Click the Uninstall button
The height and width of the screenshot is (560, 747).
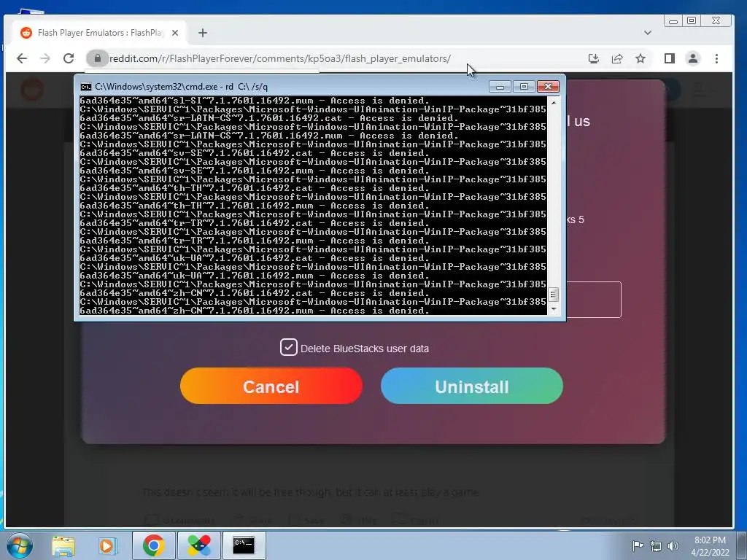(x=472, y=386)
